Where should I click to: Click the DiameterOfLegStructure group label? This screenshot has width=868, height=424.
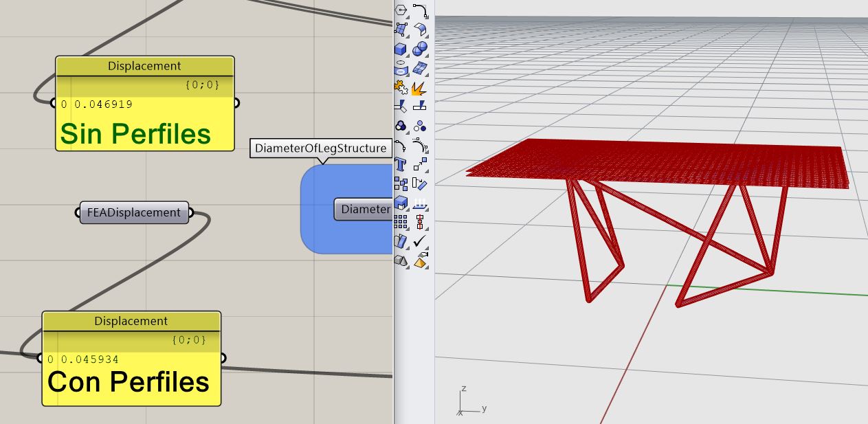point(321,148)
